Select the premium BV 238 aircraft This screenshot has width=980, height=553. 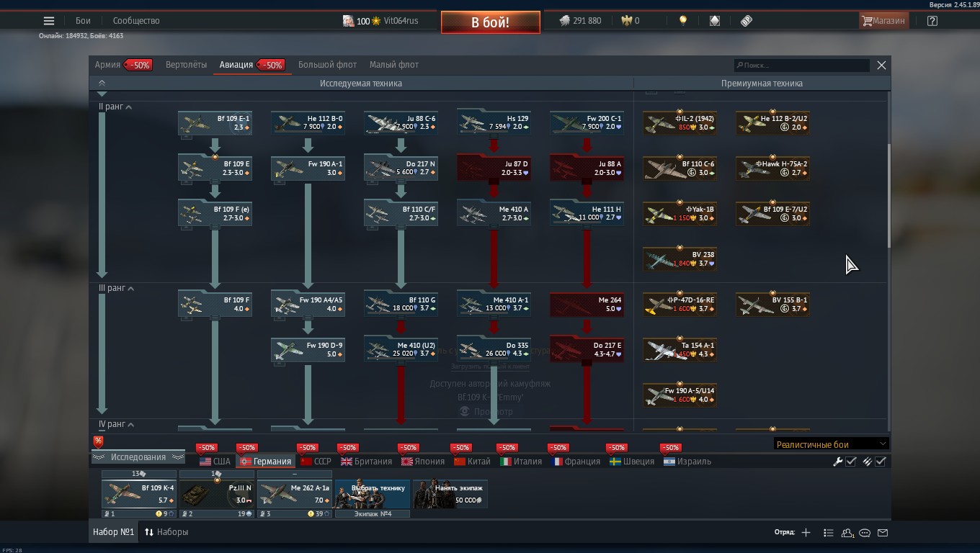(680, 259)
